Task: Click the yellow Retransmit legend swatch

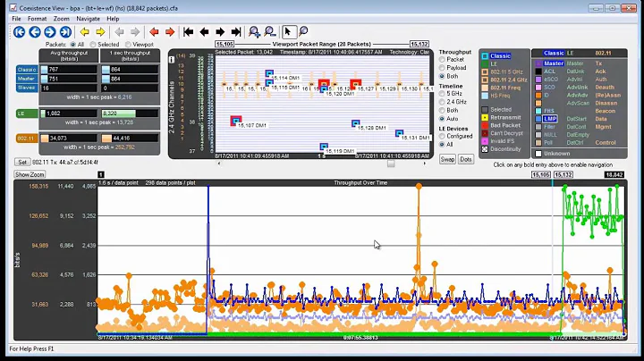Action: point(485,118)
